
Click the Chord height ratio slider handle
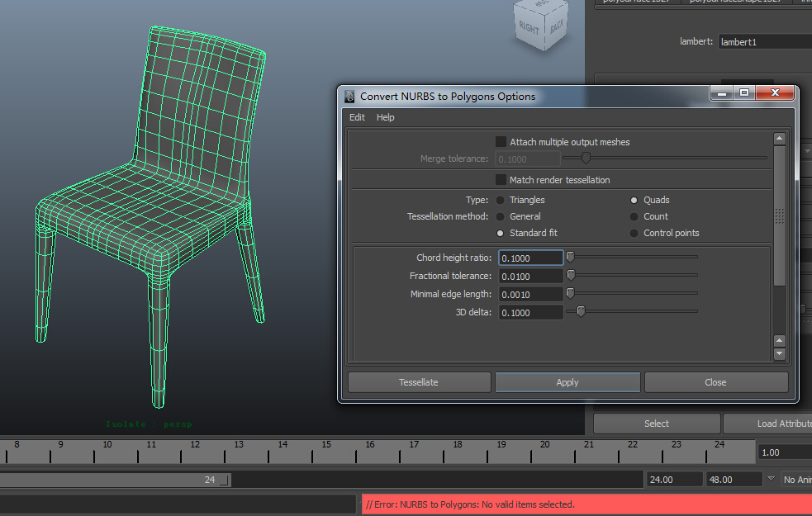pyautogui.click(x=570, y=257)
